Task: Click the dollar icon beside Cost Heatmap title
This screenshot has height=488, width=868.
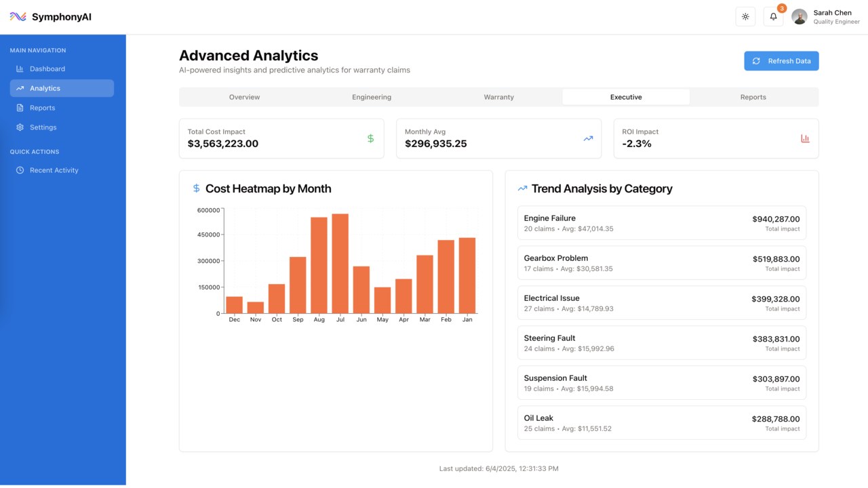Action: point(196,188)
